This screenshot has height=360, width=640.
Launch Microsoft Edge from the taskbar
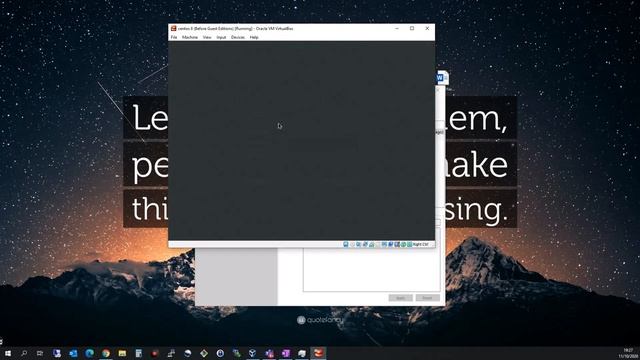click(89, 353)
